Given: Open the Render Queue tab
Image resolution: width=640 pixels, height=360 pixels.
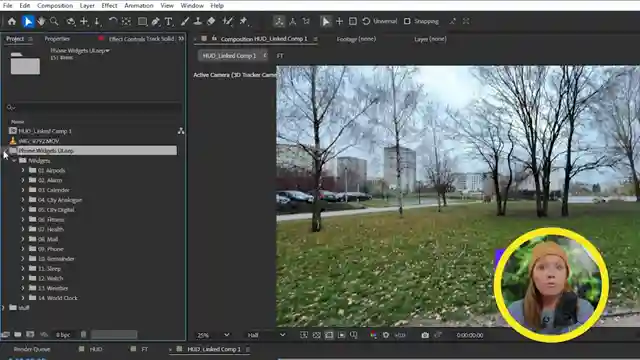Looking at the screenshot, I should click(x=32, y=349).
